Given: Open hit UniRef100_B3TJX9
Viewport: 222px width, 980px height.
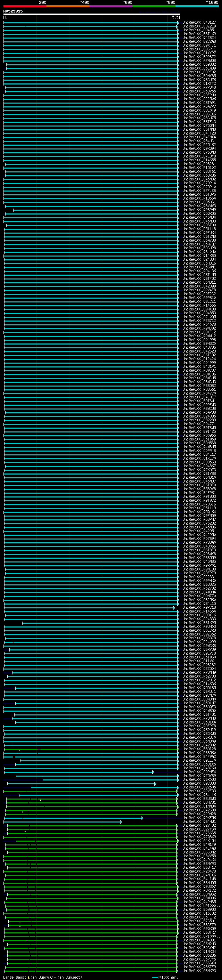Looking at the screenshot, I should (199, 34).
